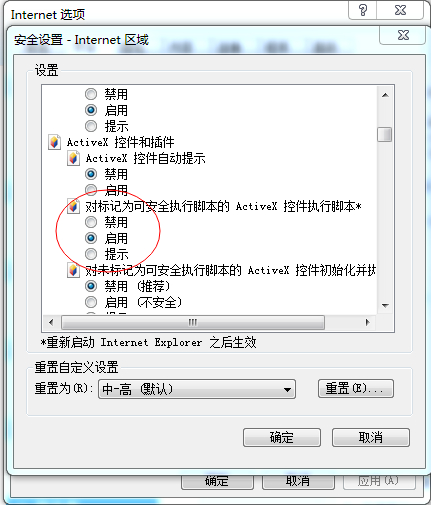Click the up arrow of the vertical scrollbar
431x505 pixels.
coord(385,95)
